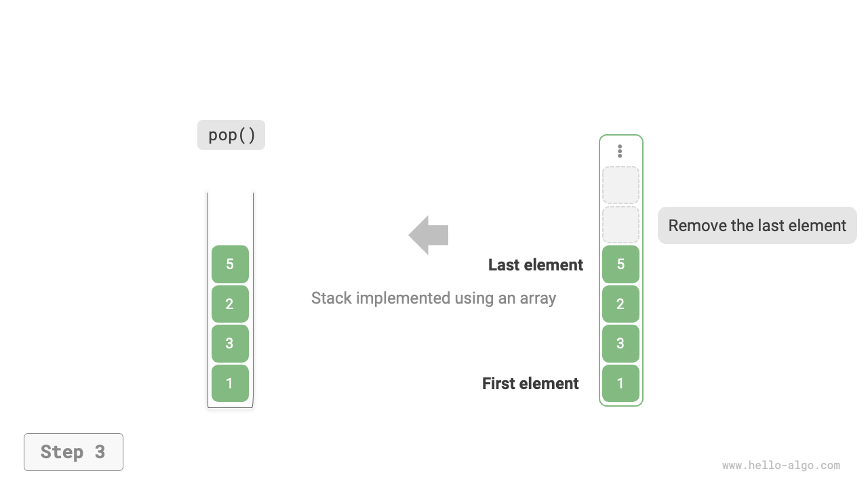Image resolution: width=868 pixels, height=488 pixels.
Task: Select the bottom stack block 1
Action: tap(230, 383)
